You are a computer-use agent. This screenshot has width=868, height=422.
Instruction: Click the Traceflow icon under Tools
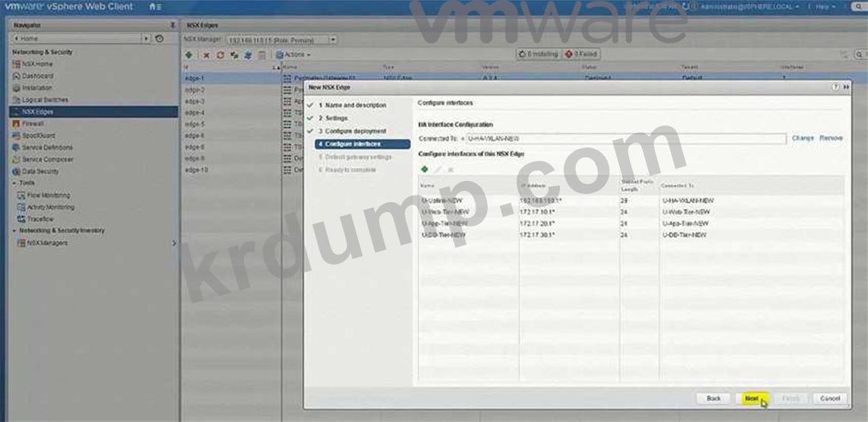(x=22, y=219)
